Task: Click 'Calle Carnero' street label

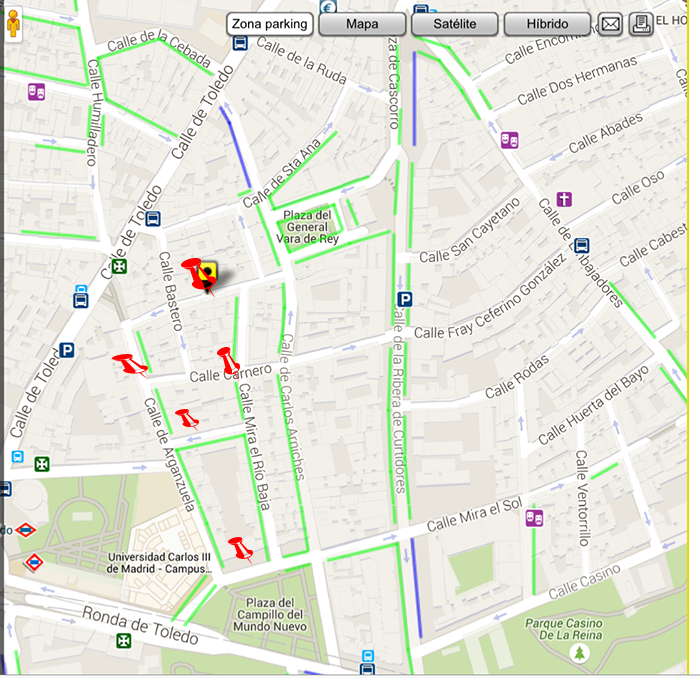Action: pyautogui.click(x=231, y=373)
